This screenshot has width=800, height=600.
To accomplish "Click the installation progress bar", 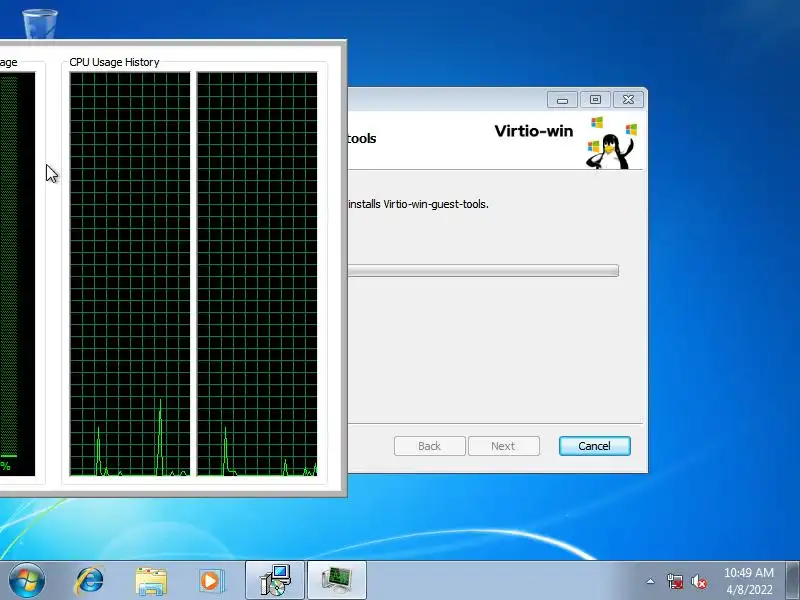I will [x=483, y=270].
